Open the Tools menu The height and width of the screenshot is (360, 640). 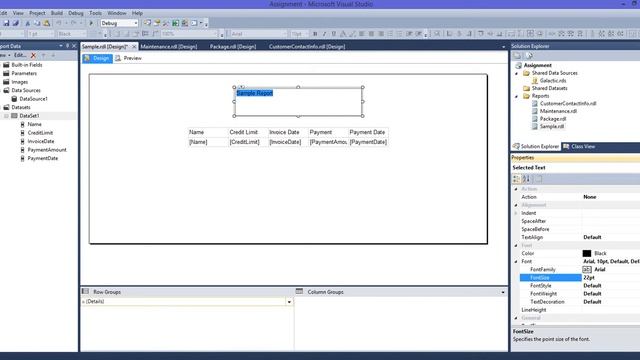click(96, 13)
